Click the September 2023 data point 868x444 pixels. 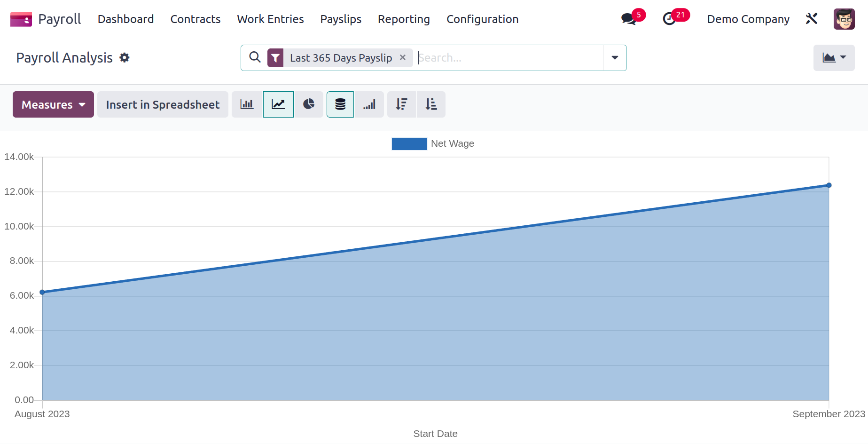click(x=829, y=185)
